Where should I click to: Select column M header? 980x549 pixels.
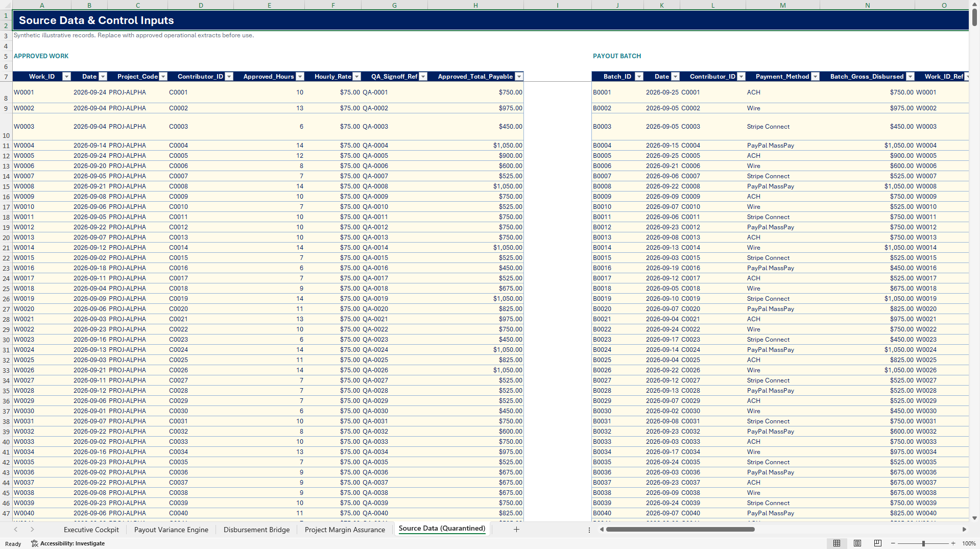point(782,5)
